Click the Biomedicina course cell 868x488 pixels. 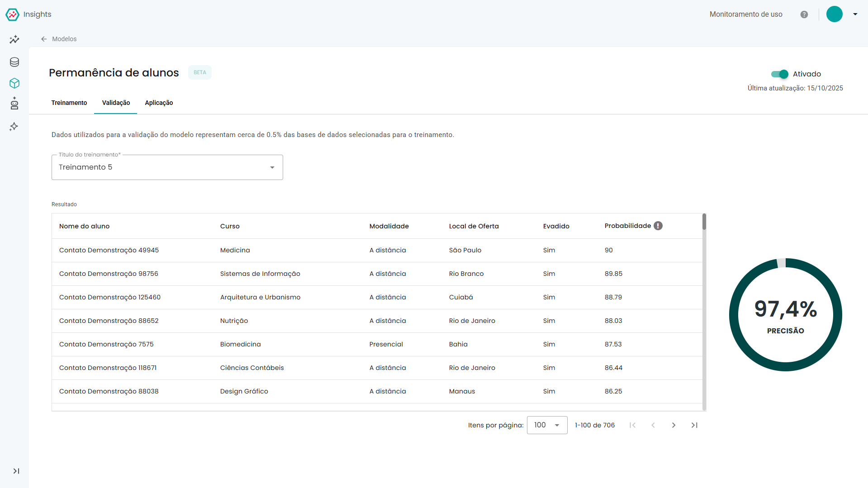(x=240, y=344)
